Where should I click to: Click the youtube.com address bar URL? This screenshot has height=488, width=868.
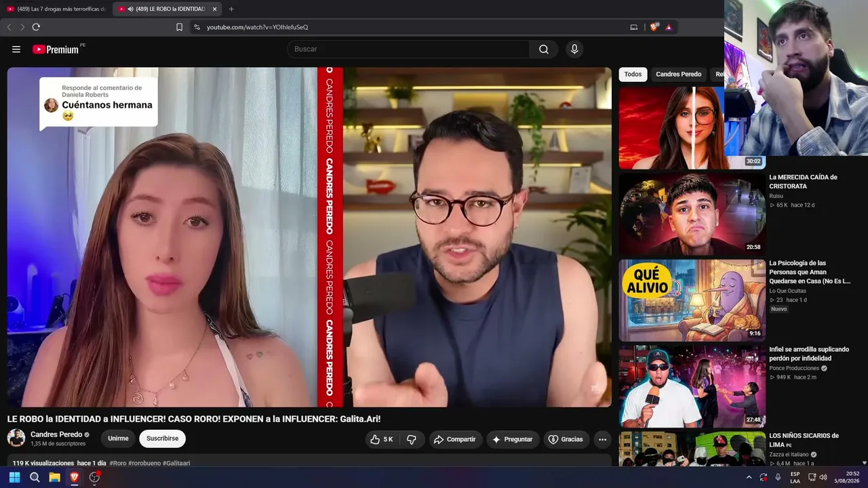[257, 27]
